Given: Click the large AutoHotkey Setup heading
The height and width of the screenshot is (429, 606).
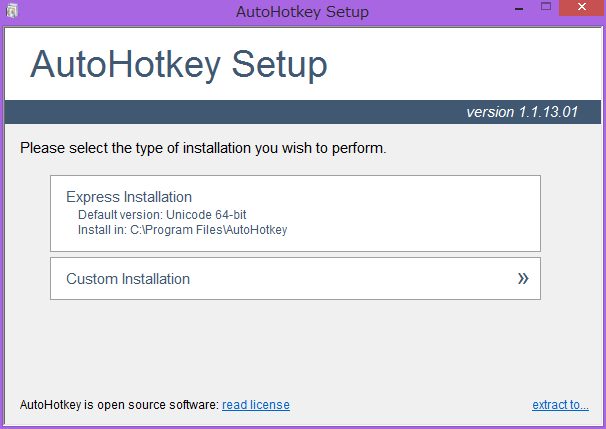Looking at the screenshot, I should click(179, 65).
